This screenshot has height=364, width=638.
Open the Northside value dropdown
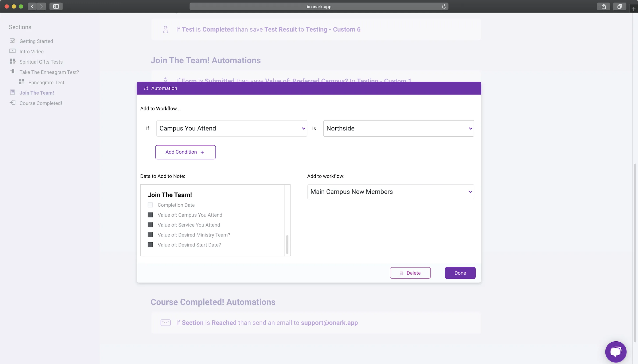398,128
